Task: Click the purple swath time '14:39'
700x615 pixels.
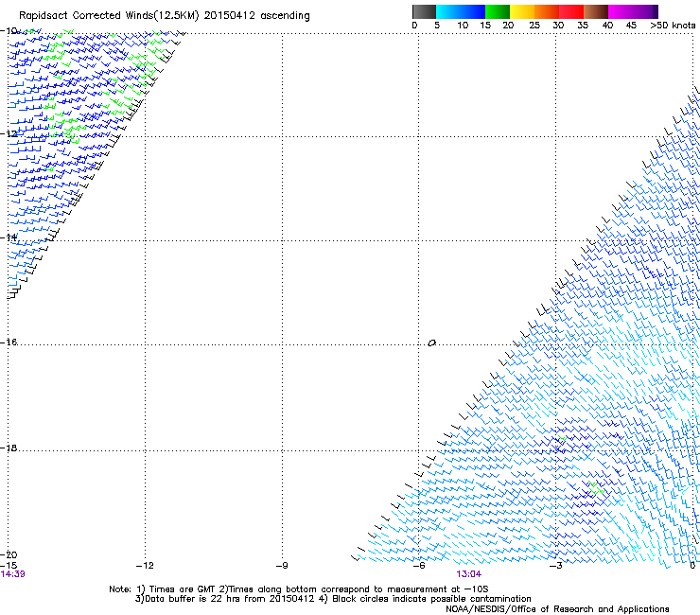Action: 13,574
